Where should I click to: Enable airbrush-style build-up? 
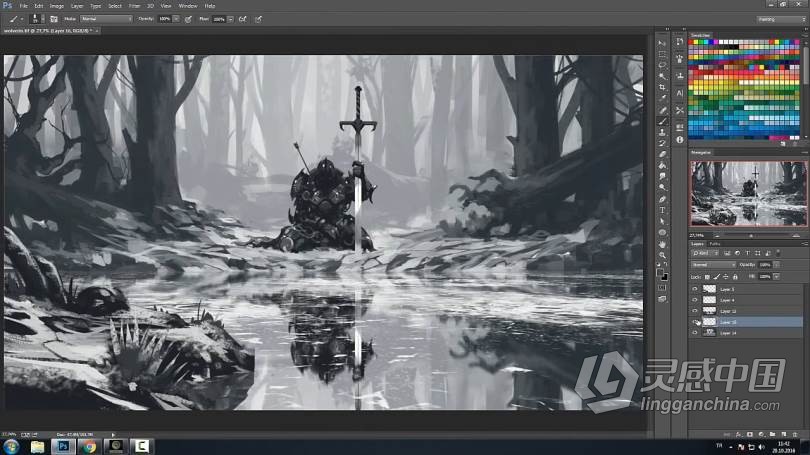(242, 19)
